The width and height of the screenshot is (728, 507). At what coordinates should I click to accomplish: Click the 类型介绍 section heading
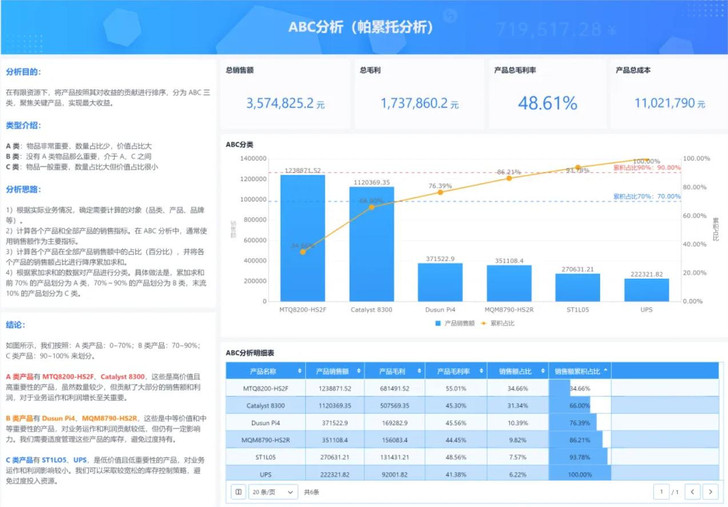click(23, 125)
